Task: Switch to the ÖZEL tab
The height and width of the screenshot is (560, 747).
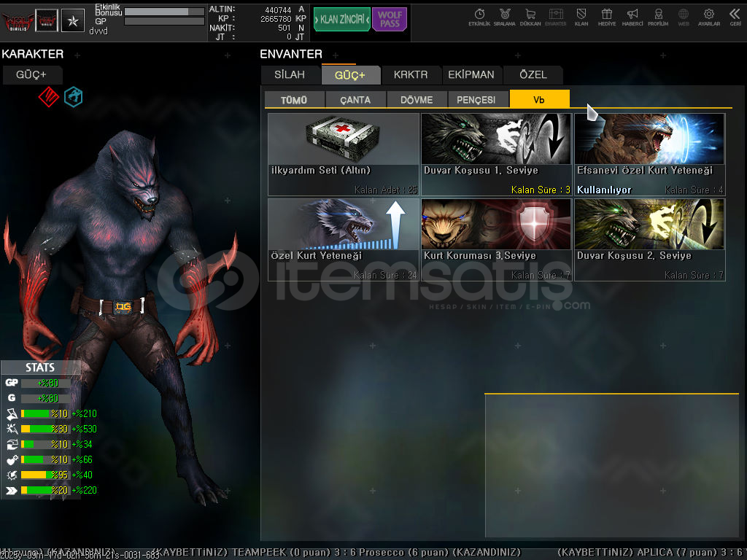Action: coord(533,75)
